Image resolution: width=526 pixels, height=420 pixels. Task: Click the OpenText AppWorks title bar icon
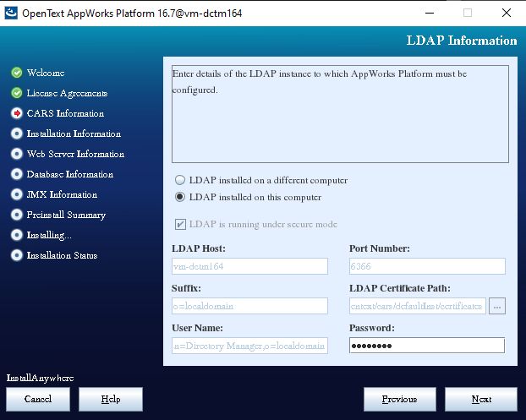point(11,13)
